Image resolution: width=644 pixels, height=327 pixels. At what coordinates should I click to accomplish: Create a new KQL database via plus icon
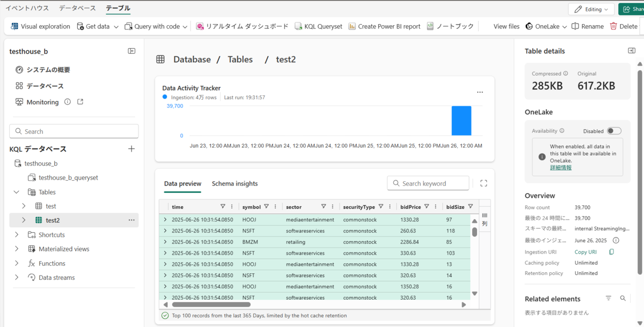131,148
